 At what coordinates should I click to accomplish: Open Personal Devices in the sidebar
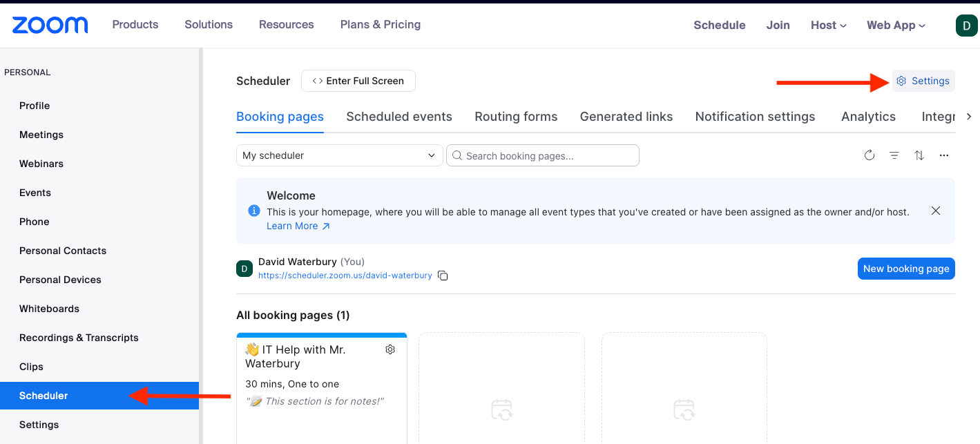[x=60, y=280]
